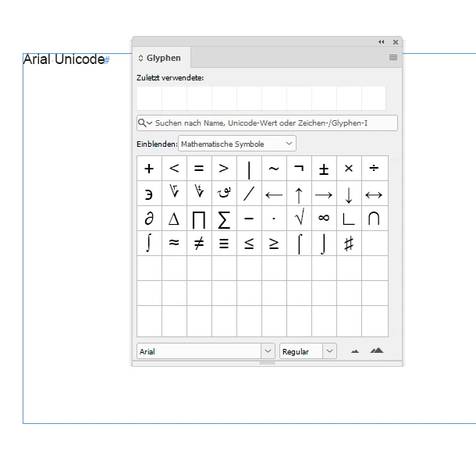Zoom out glyph view with small mountains icon
This screenshot has width=476, height=452.
pos(355,351)
